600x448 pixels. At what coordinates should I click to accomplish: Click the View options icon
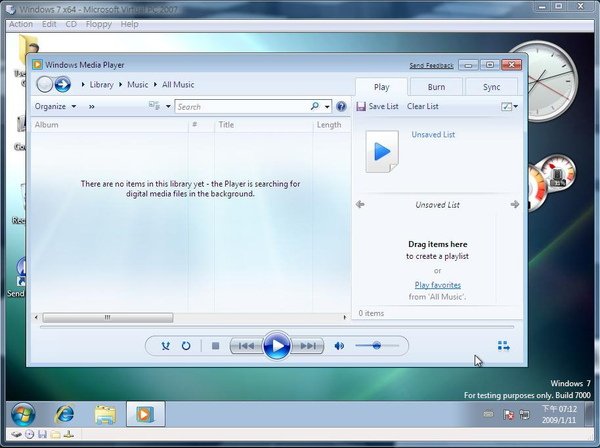click(154, 106)
